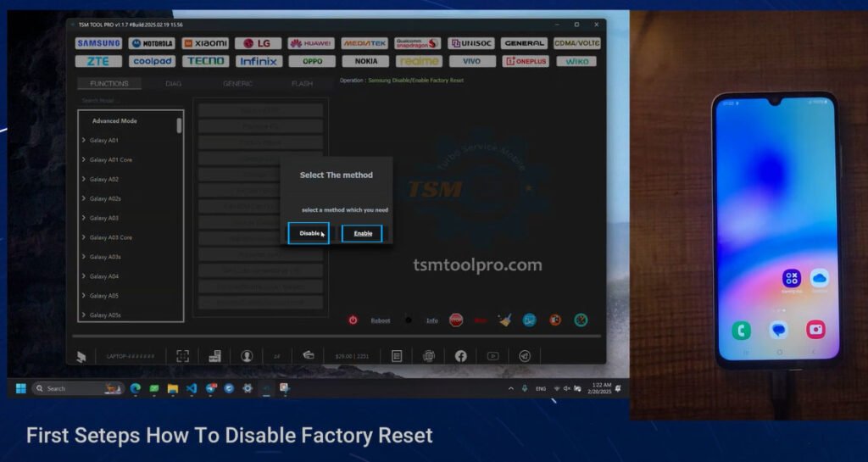The width and height of the screenshot is (868, 462).
Task: Click the screenshot capture frame icon
Action: point(182,356)
